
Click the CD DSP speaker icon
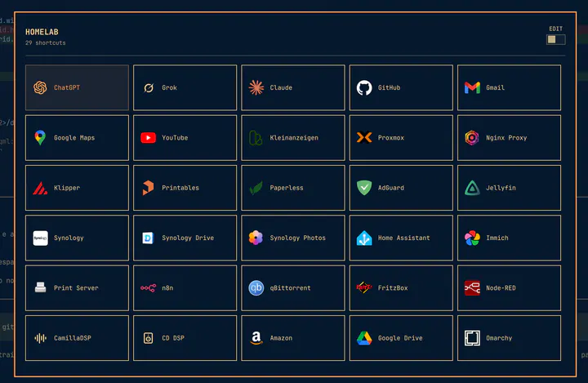(148, 338)
